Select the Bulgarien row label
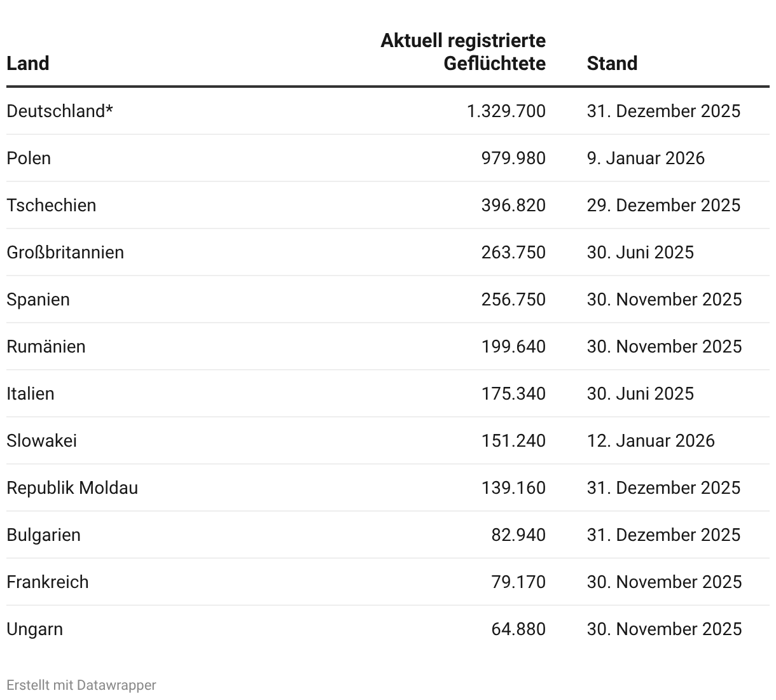Screen dimensions: 776x700 tap(44, 535)
